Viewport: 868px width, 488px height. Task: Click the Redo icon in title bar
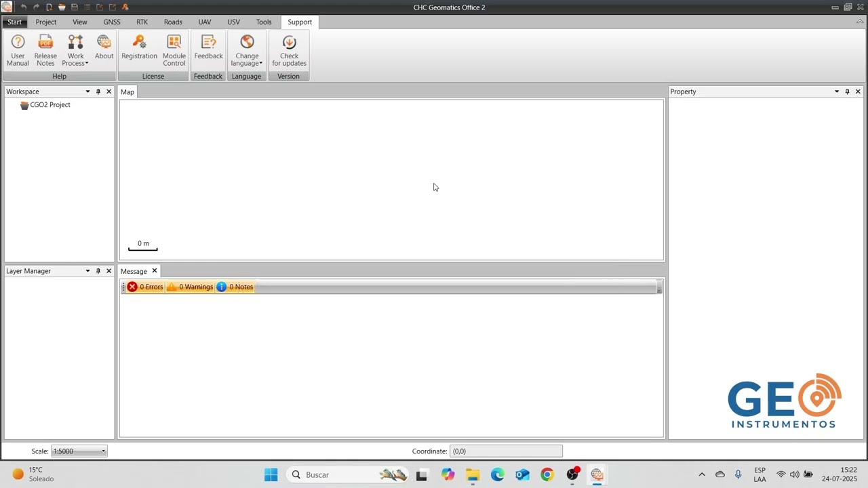(x=37, y=7)
